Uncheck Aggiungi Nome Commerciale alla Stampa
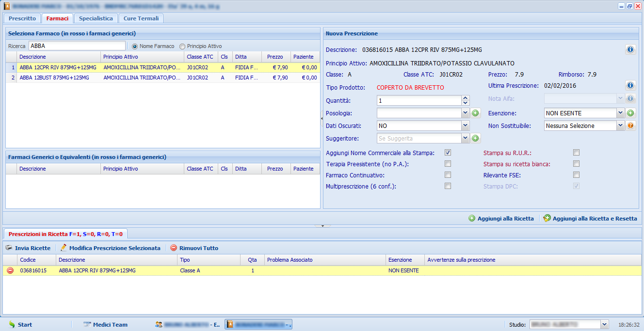Image resolution: width=644 pixels, height=331 pixels. click(448, 153)
